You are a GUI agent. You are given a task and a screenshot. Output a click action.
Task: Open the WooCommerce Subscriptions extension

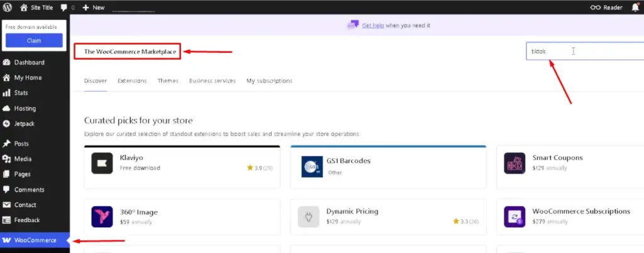coord(570,217)
